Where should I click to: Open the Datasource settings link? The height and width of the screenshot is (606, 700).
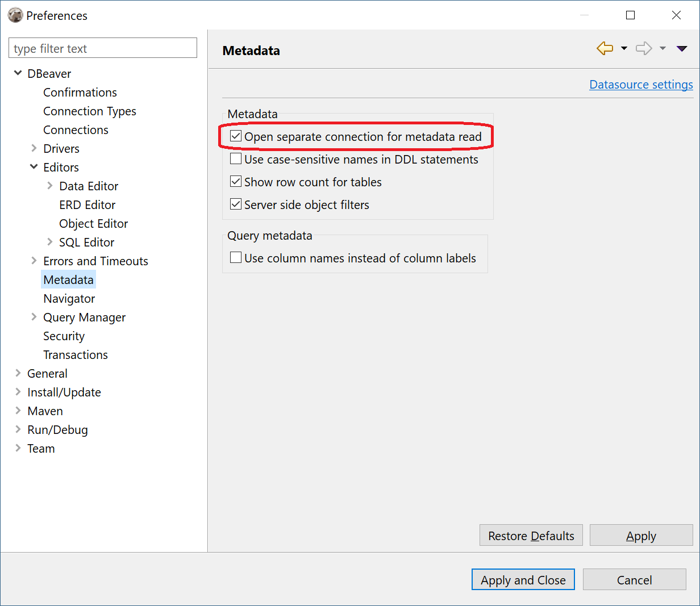pos(641,85)
